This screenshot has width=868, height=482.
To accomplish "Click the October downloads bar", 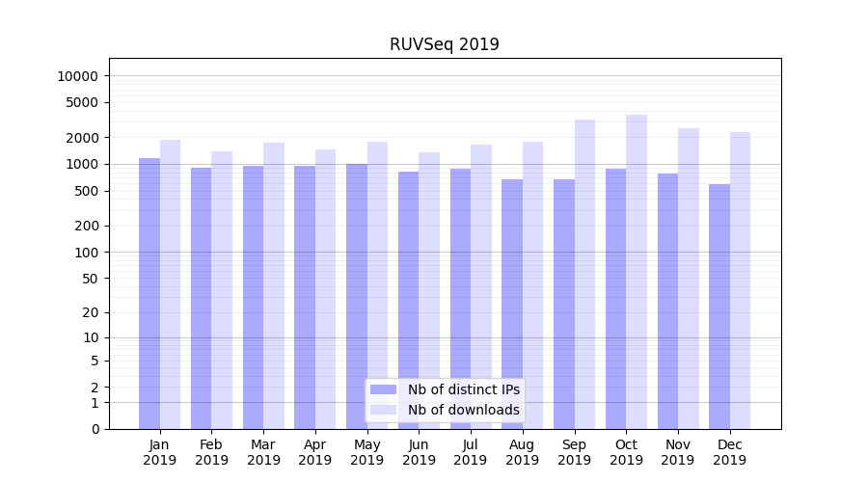I will pos(637,272).
